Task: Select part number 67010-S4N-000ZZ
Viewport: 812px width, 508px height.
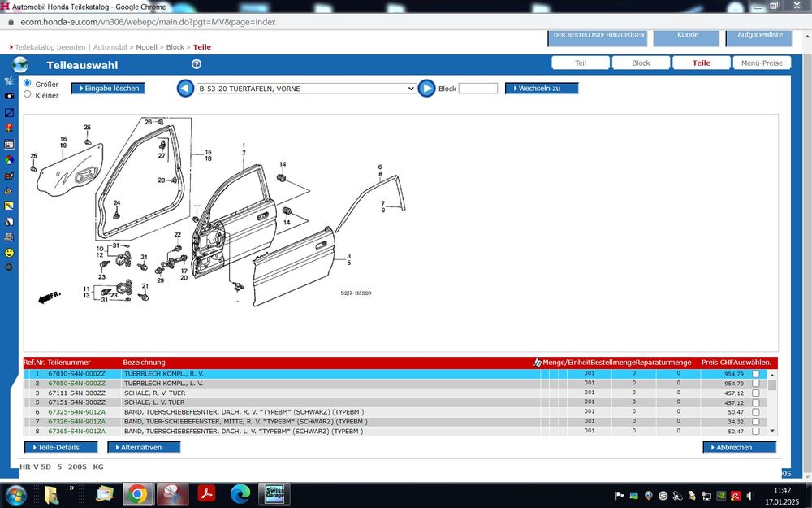Action: click(76, 374)
